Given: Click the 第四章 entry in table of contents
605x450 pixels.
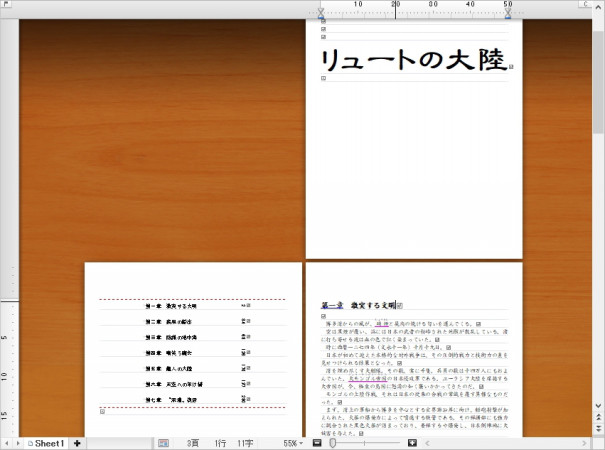Looking at the screenshot, I should (x=168, y=353).
